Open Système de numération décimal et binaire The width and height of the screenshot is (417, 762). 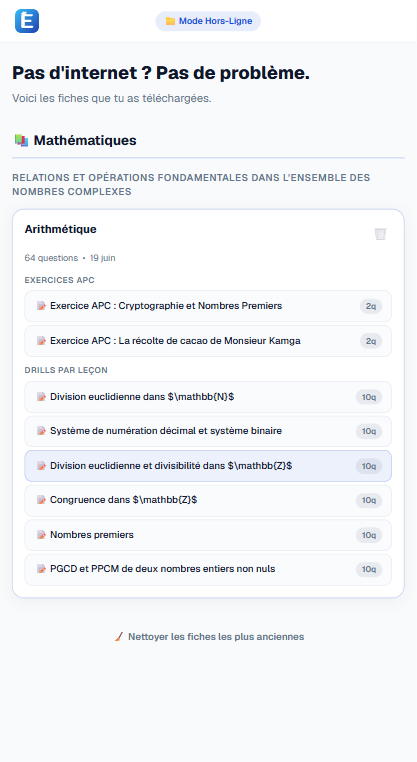tap(208, 431)
